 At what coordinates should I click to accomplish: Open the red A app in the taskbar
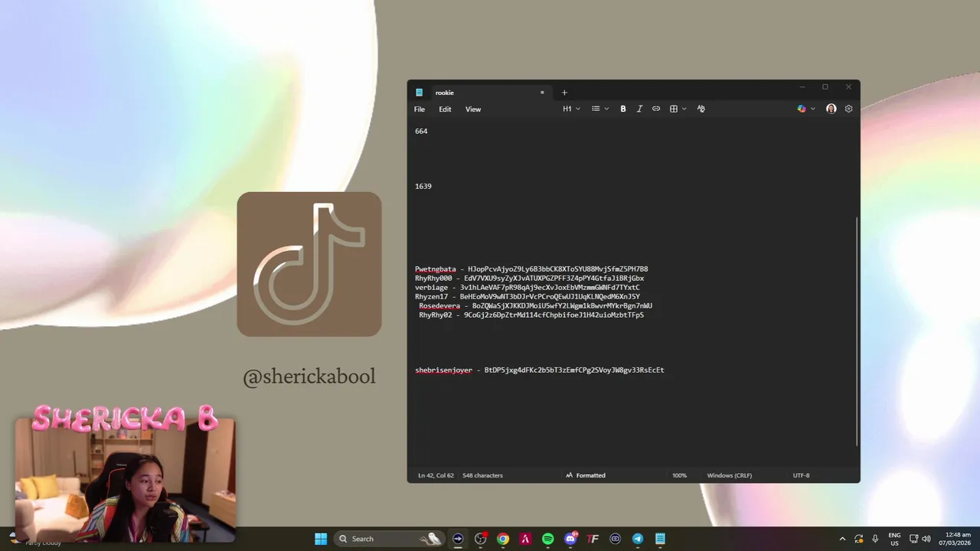pos(525,539)
